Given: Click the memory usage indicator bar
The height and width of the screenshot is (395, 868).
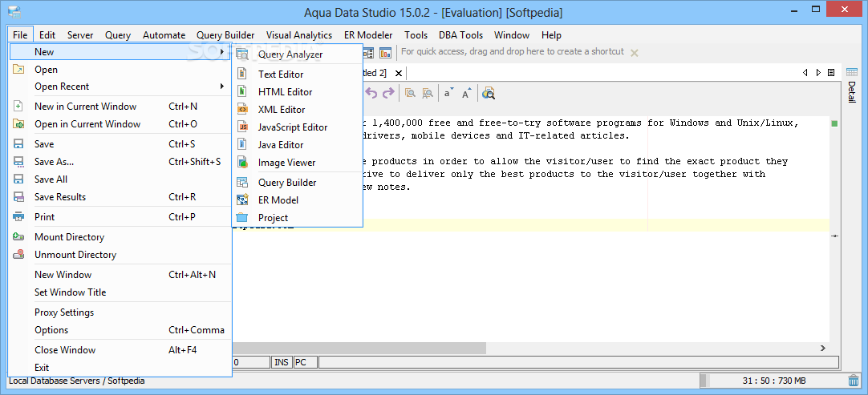Looking at the screenshot, I should (x=773, y=381).
